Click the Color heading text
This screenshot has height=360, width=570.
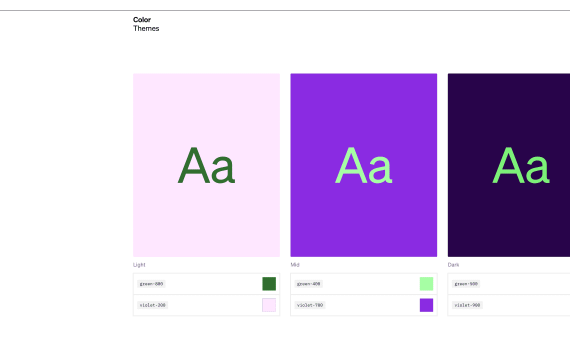142,20
